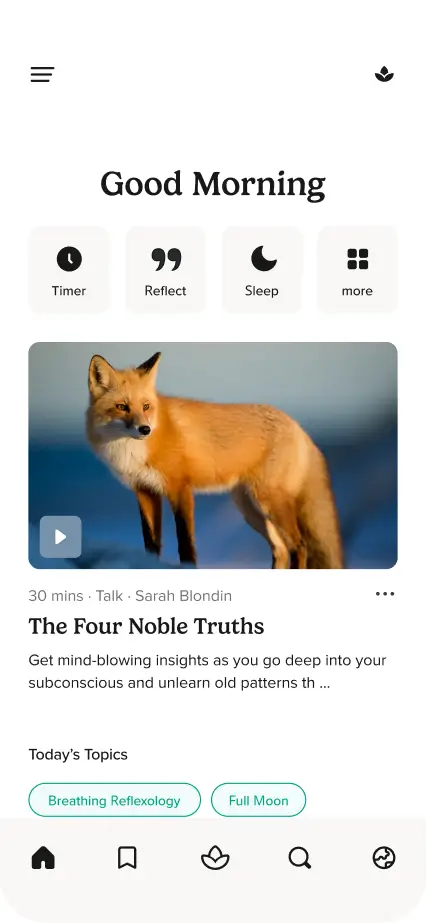Open the lotus meditation tab in bottom bar
427x923 pixels.
click(x=215, y=858)
